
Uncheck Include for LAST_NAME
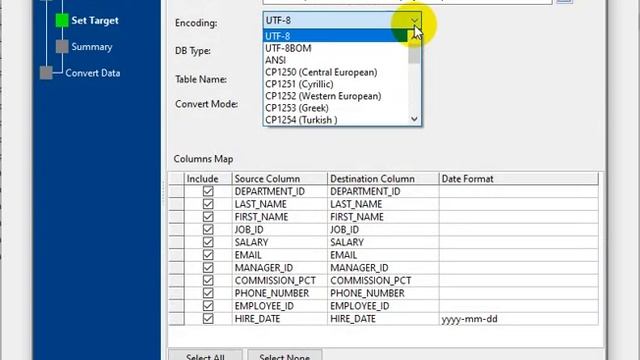208,204
